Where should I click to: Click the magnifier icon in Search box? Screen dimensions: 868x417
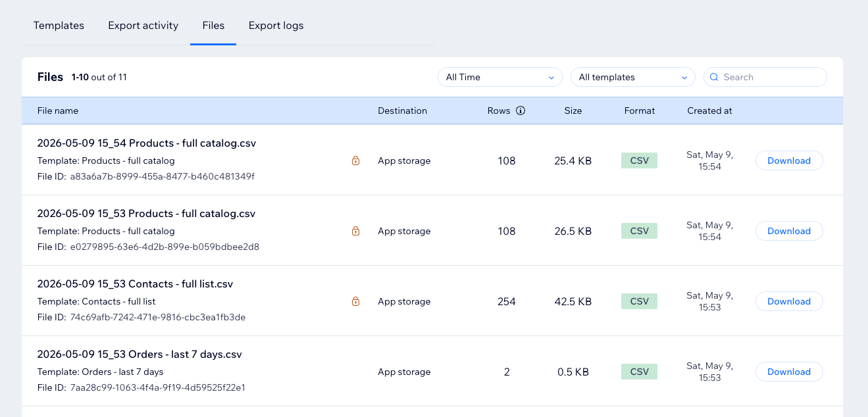point(715,77)
